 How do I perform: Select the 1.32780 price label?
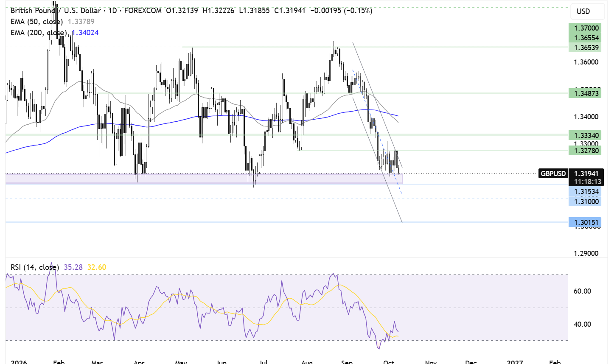[x=585, y=151]
